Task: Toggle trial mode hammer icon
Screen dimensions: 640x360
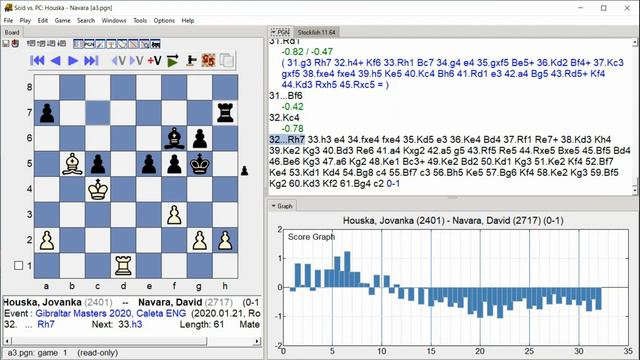Action: click(191, 60)
